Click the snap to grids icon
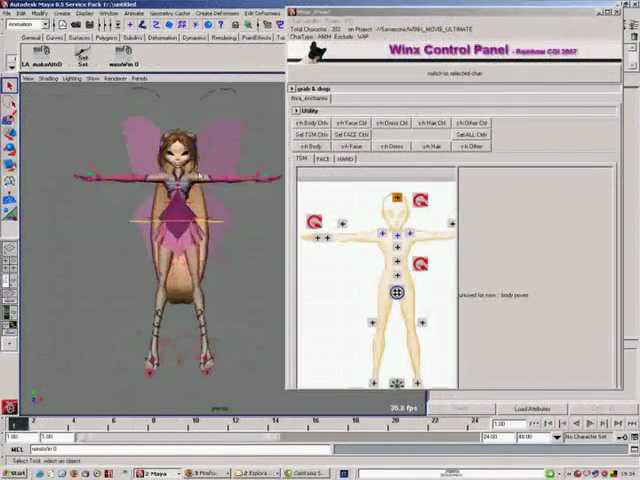 pyautogui.click(x=182, y=25)
